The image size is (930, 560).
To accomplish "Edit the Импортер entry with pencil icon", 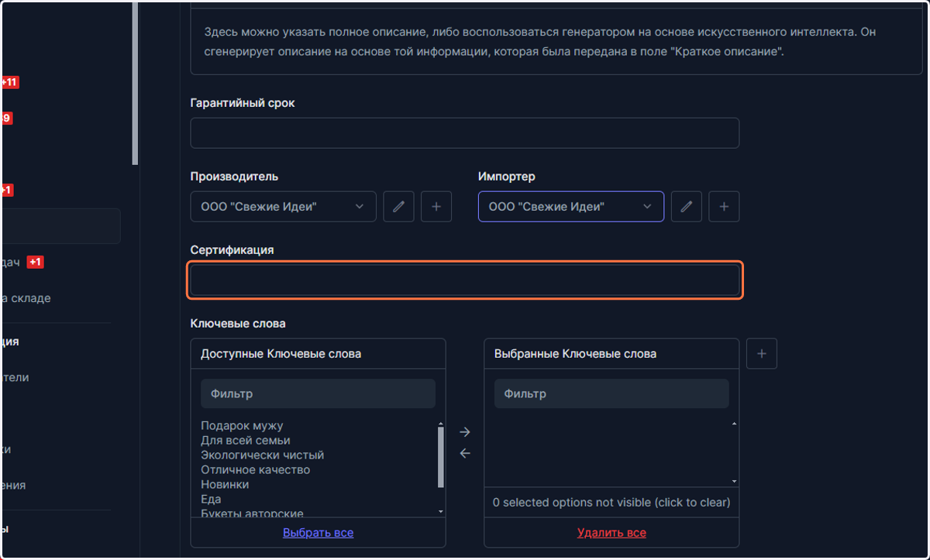I will point(686,207).
